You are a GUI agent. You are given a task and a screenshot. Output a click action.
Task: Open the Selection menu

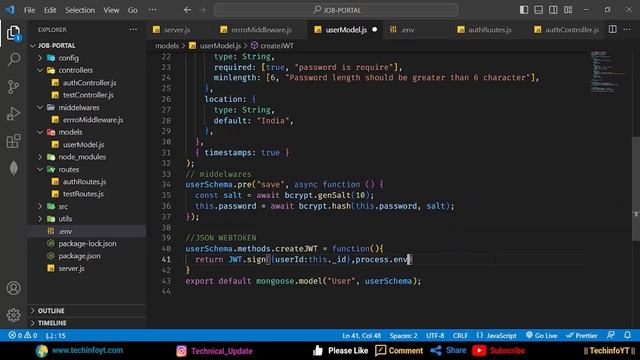[x=80, y=10]
